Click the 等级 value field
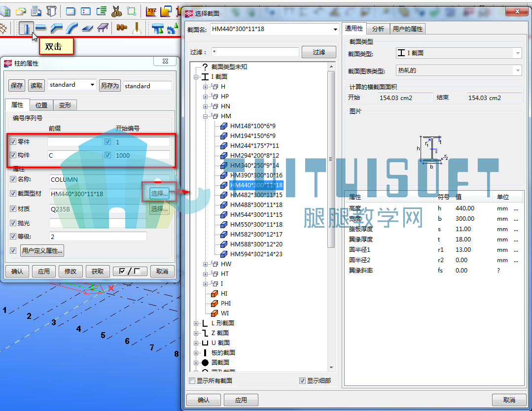 [x=98, y=237]
